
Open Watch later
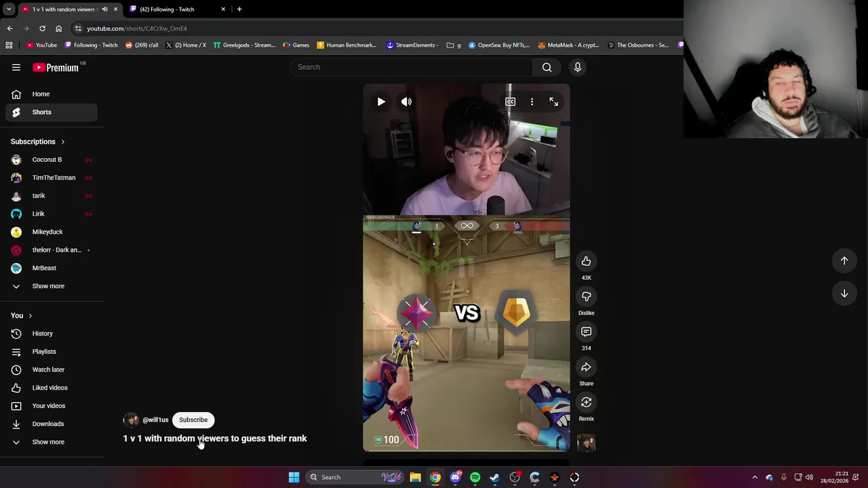coord(52,369)
